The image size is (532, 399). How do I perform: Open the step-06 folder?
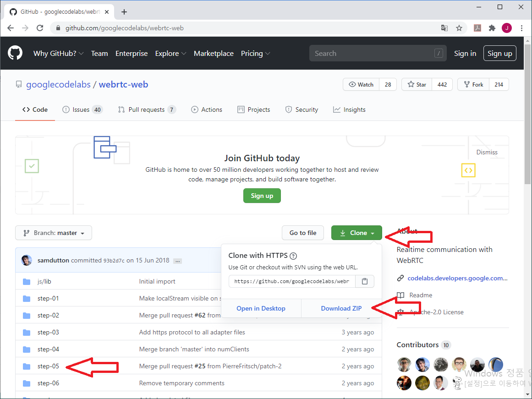point(48,383)
